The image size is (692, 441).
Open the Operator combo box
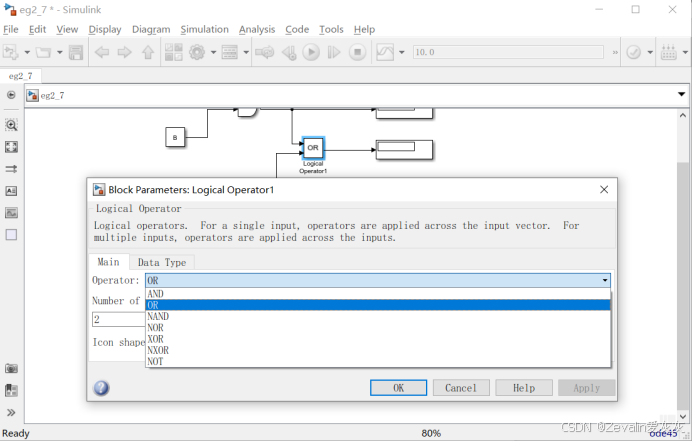(378, 280)
